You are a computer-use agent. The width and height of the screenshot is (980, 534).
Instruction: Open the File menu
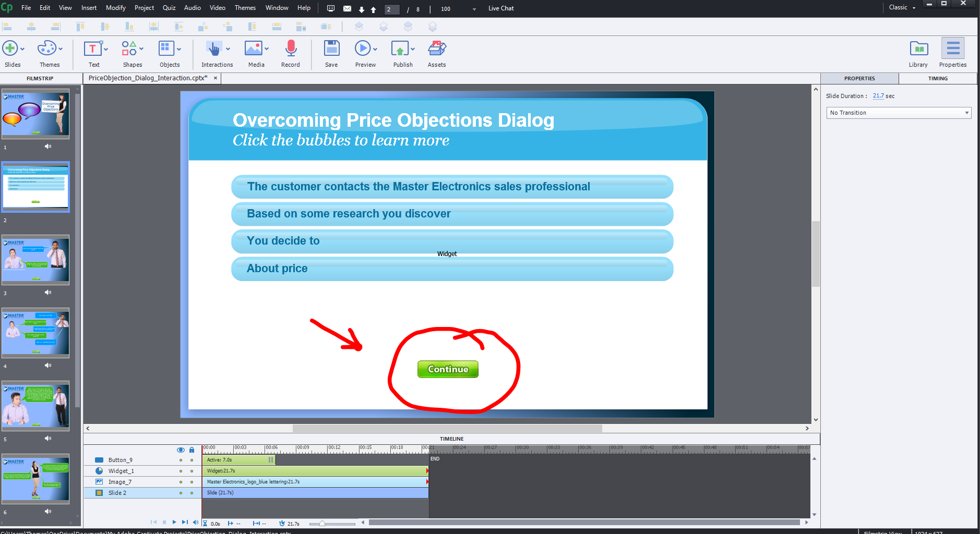[26, 8]
